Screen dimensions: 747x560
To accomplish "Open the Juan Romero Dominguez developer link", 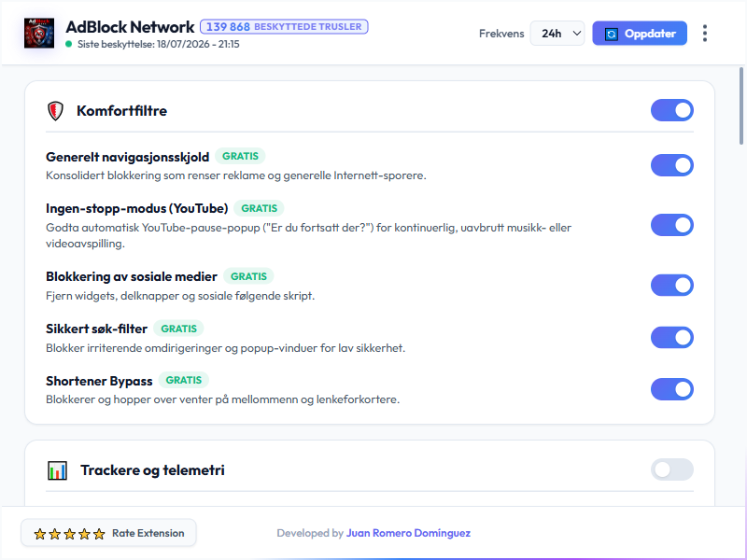I will 408,533.
